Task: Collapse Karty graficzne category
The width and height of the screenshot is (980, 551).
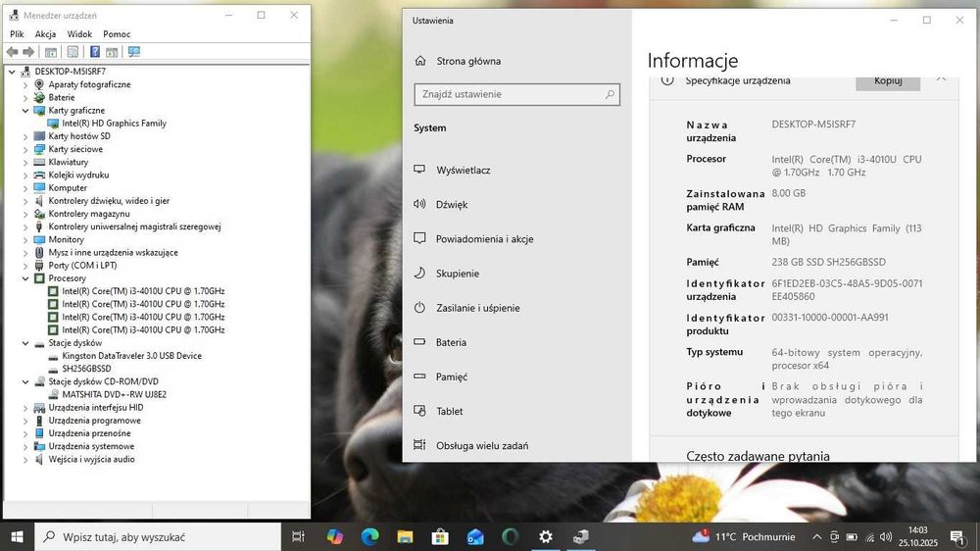Action: click(25, 110)
